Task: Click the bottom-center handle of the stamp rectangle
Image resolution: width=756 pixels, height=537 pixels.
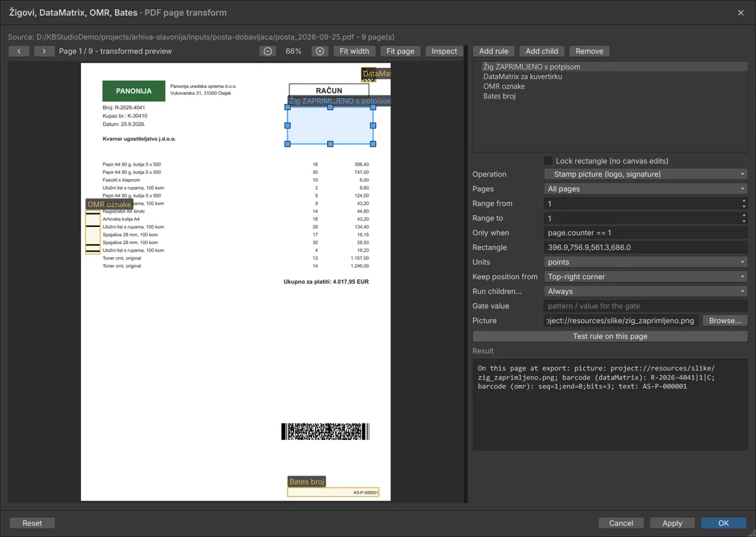Action: (331, 144)
